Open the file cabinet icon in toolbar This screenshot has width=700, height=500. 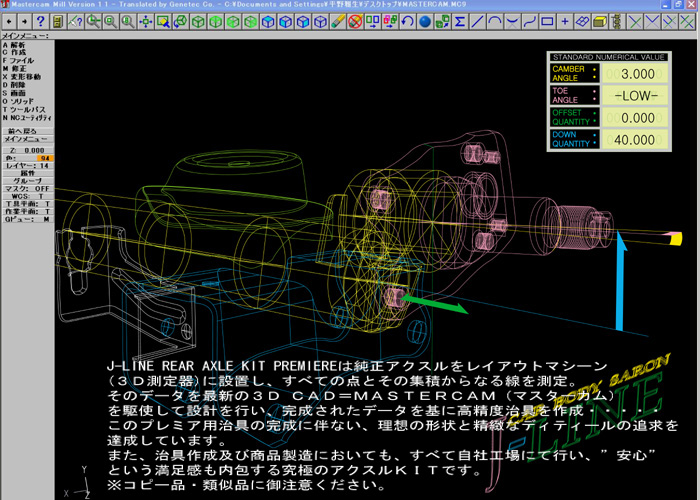coord(58,21)
